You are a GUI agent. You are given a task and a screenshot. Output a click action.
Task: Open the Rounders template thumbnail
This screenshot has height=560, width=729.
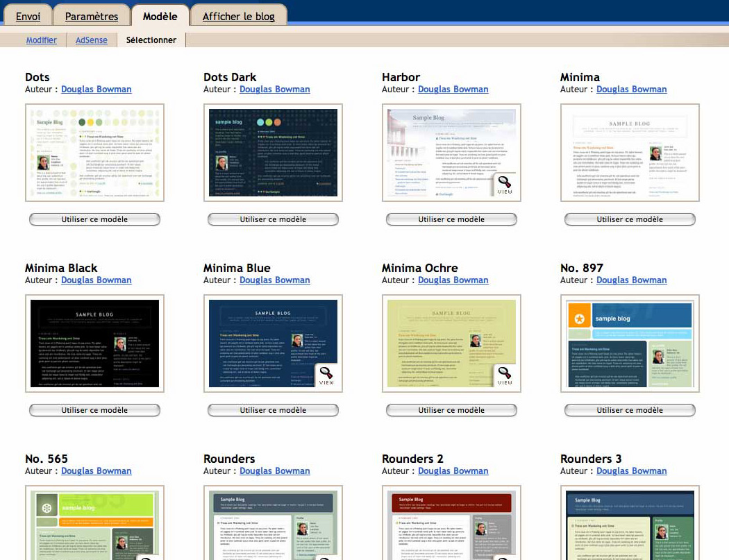coord(274,523)
